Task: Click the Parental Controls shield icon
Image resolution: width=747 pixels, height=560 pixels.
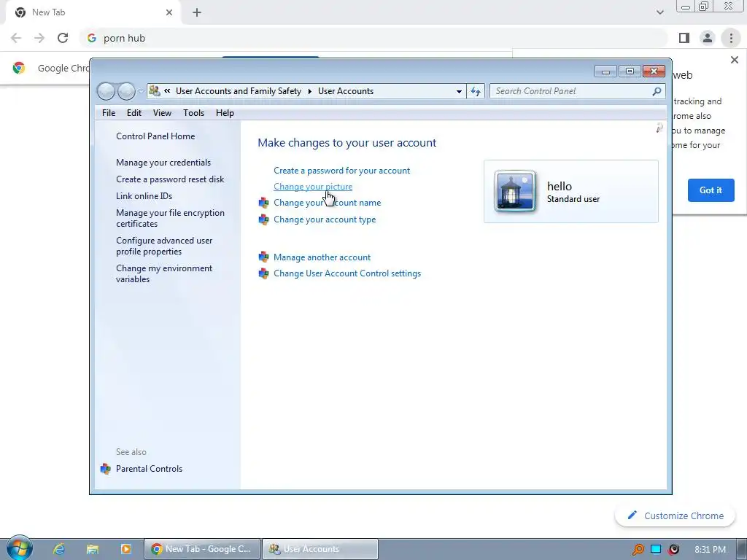Action: pyautogui.click(x=105, y=469)
